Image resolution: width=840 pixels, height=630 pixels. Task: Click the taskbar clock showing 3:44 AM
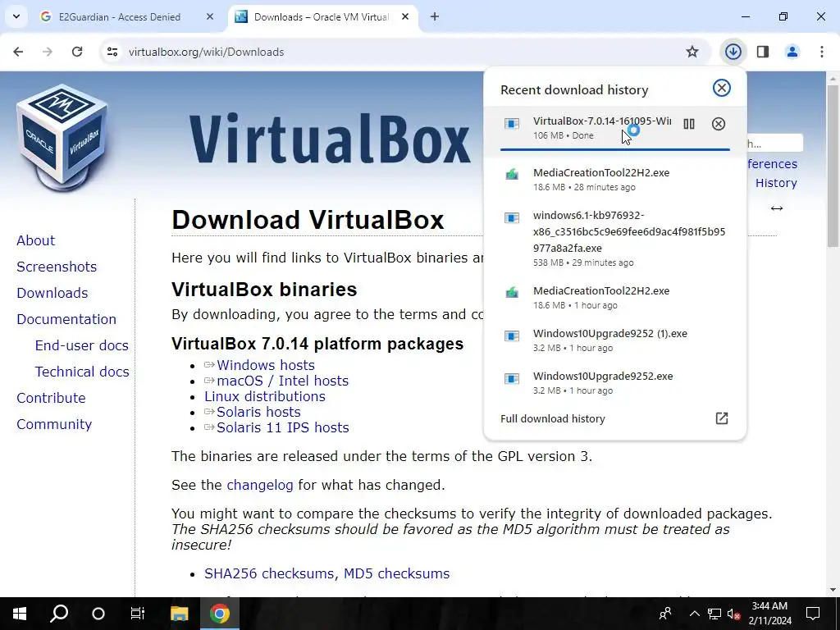[769, 614]
